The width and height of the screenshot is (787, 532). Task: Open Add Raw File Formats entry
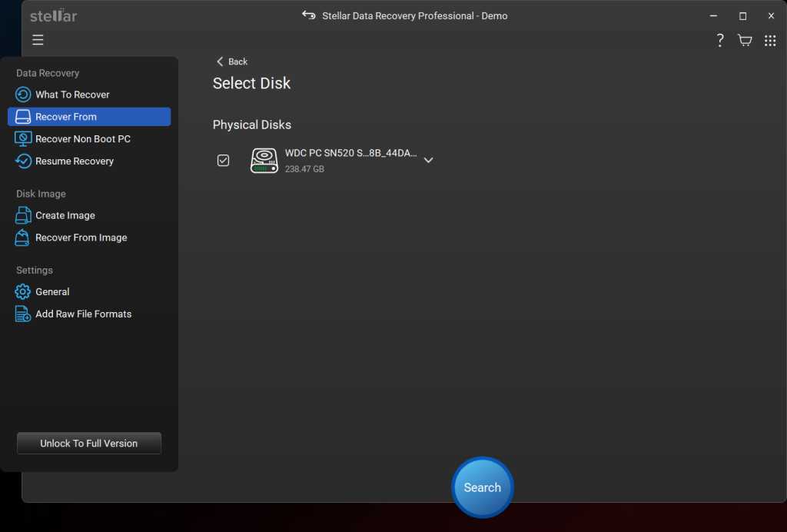[x=89, y=314]
